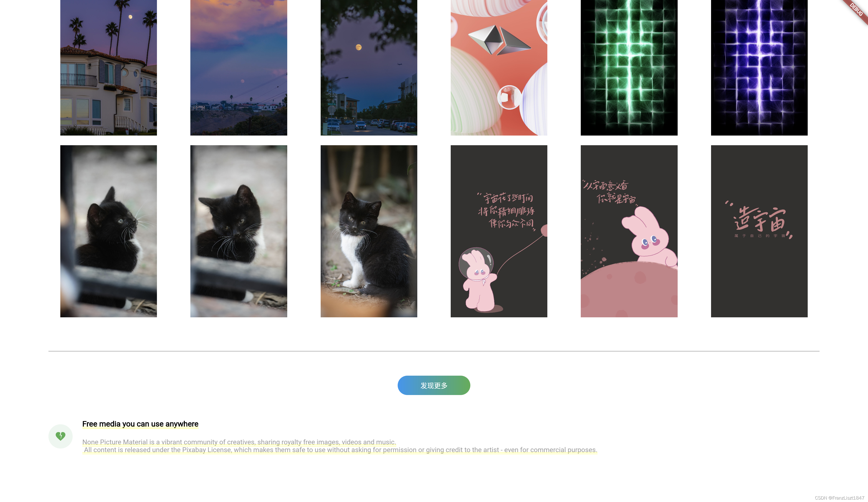Open the kitten looking down behind fence
The image size is (868, 502).
(239, 231)
